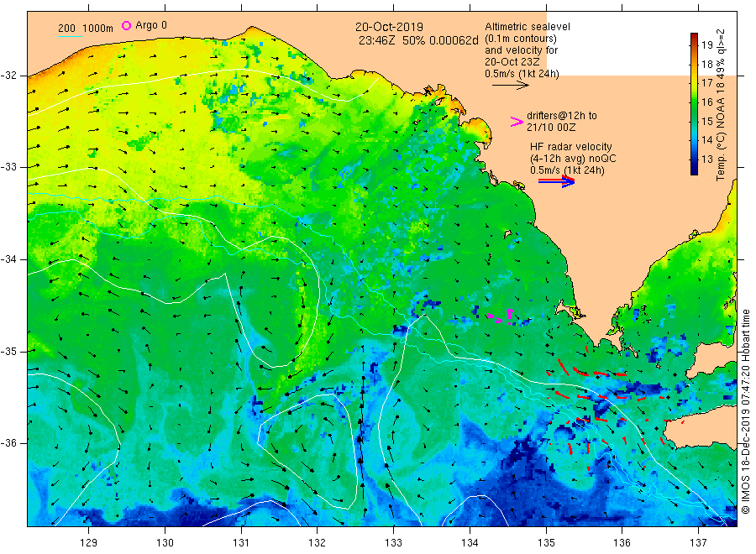This screenshot has height=554, width=756.
Task: Click the red-blue HF radar velocity arrow
Action: pos(556,181)
